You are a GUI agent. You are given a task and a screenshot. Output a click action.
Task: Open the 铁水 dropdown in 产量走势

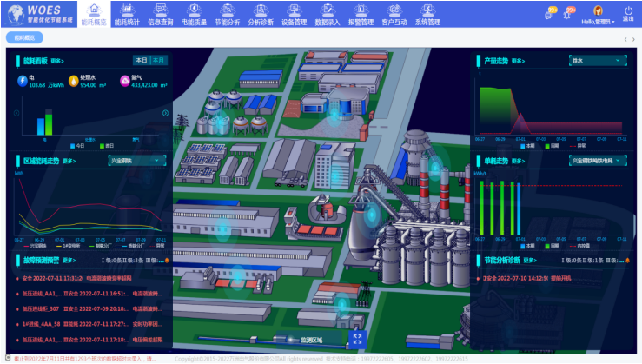[x=597, y=61]
